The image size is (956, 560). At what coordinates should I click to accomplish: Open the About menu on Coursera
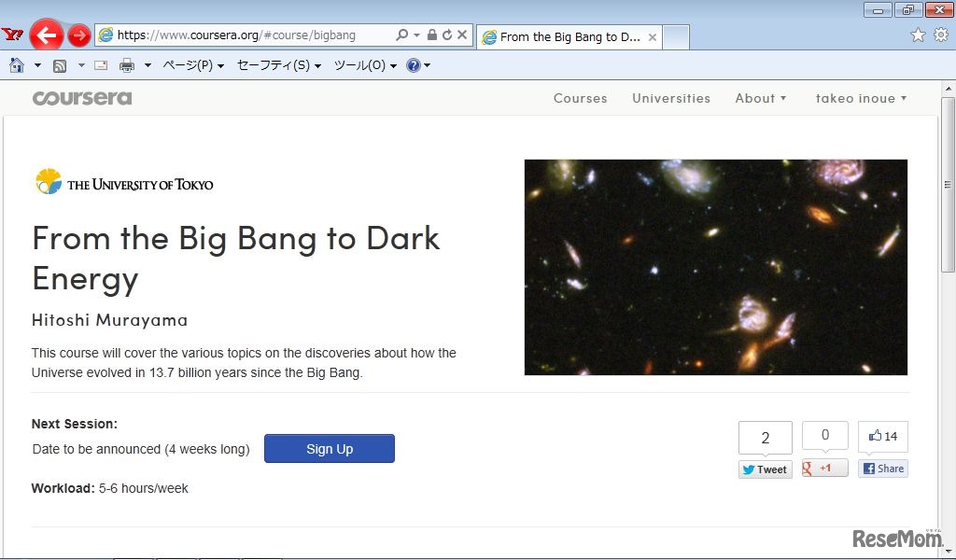pos(760,98)
